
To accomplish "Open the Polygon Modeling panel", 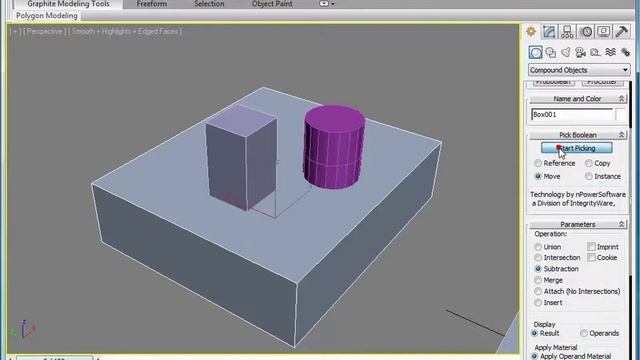I will [47, 16].
